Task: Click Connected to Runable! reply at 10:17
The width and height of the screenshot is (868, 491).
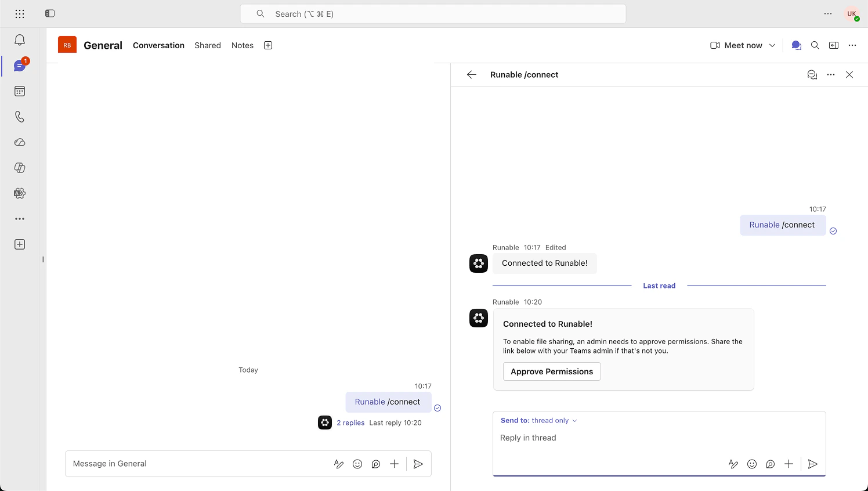Action: (545, 263)
